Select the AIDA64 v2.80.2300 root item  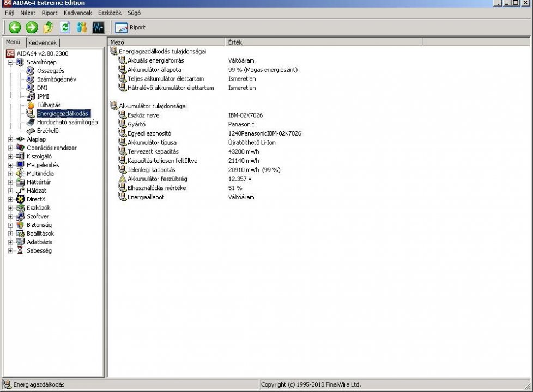pos(42,53)
